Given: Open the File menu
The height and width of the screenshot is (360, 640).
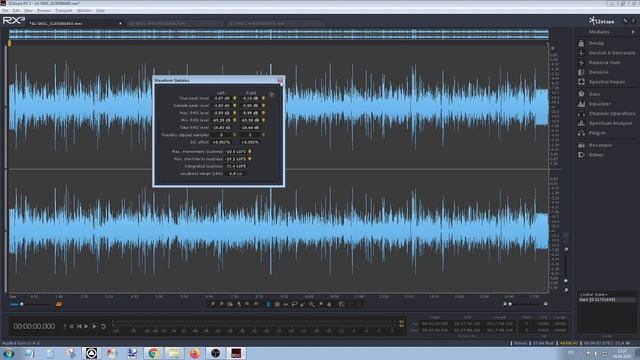Looking at the screenshot, I should coord(5,11).
